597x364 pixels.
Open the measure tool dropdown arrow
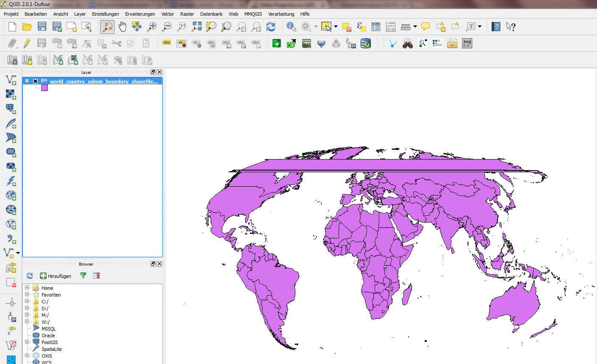[415, 27]
